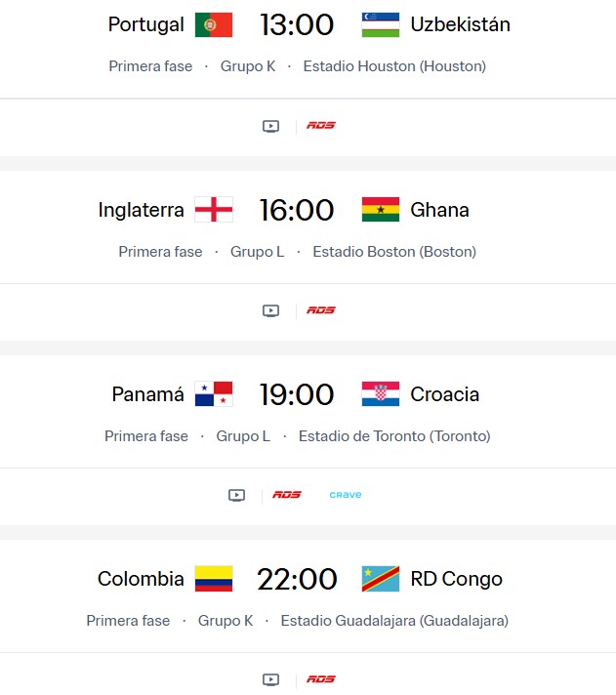Click the Croacia flag icon
The height and width of the screenshot is (695, 616).
[x=380, y=394]
